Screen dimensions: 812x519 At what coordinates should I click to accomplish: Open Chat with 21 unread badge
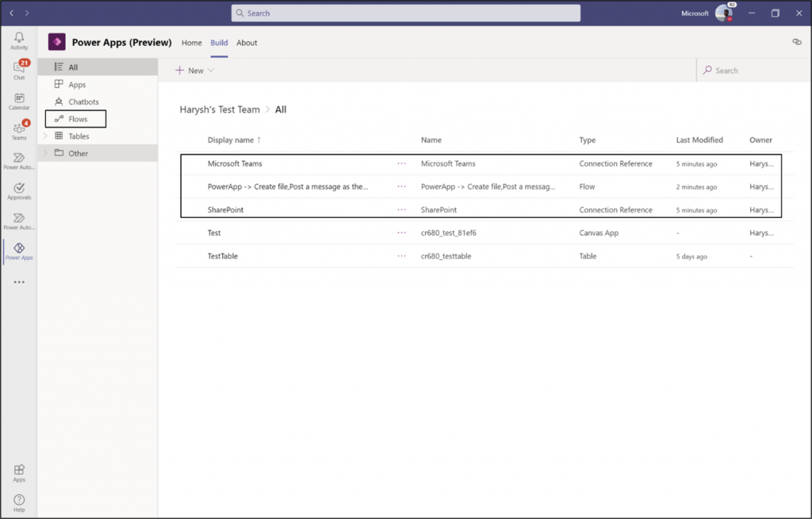(19, 70)
